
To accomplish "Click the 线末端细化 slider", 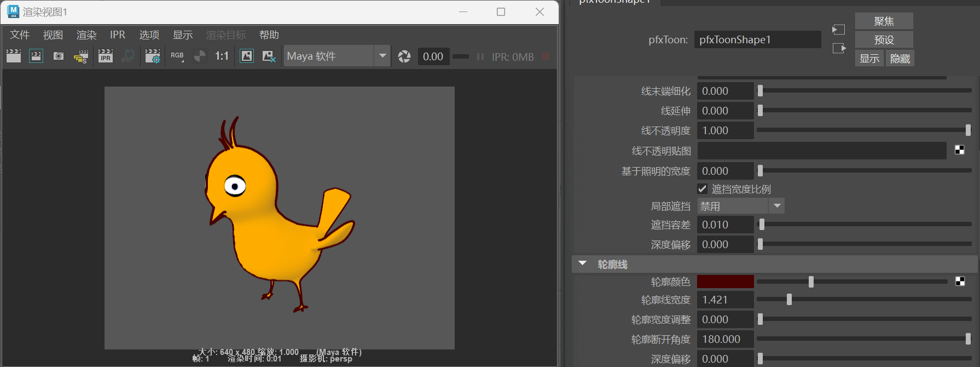I will click(864, 91).
